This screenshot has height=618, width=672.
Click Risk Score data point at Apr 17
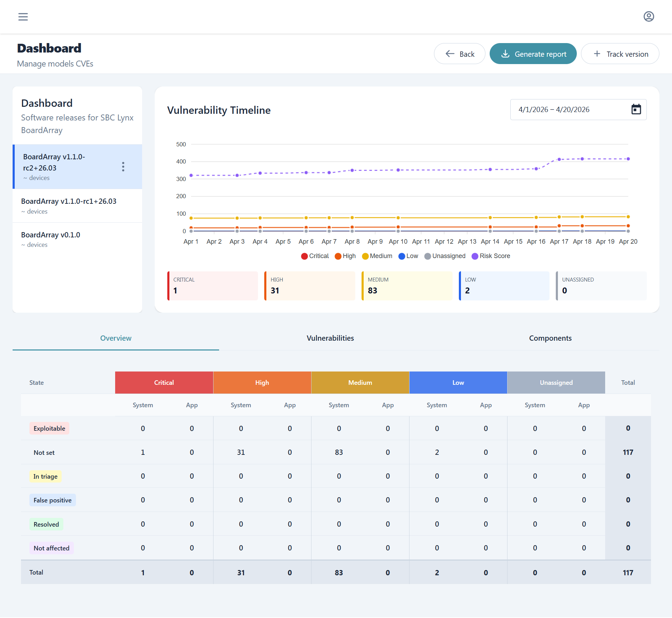559,159
